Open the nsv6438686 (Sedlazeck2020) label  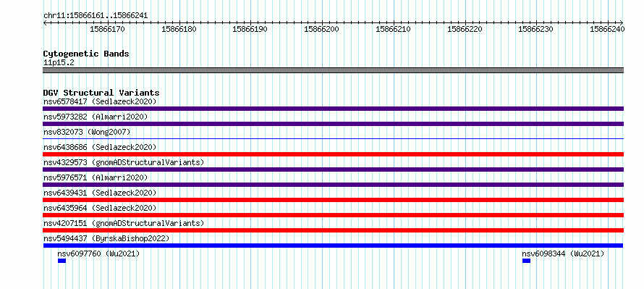(100, 147)
